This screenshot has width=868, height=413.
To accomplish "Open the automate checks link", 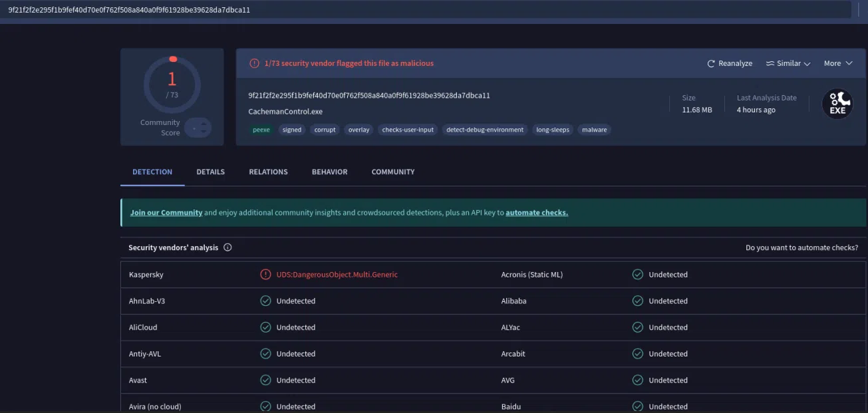I will click(536, 213).
